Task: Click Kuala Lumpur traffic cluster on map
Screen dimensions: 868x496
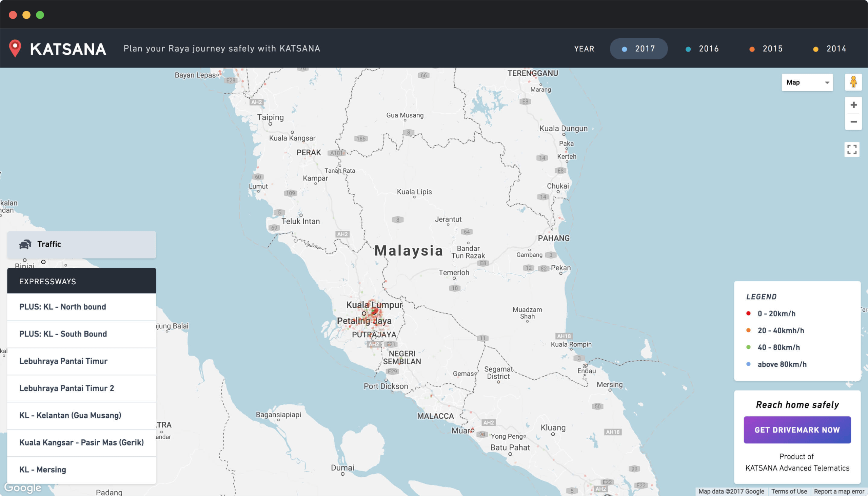Action: point(374,312)
